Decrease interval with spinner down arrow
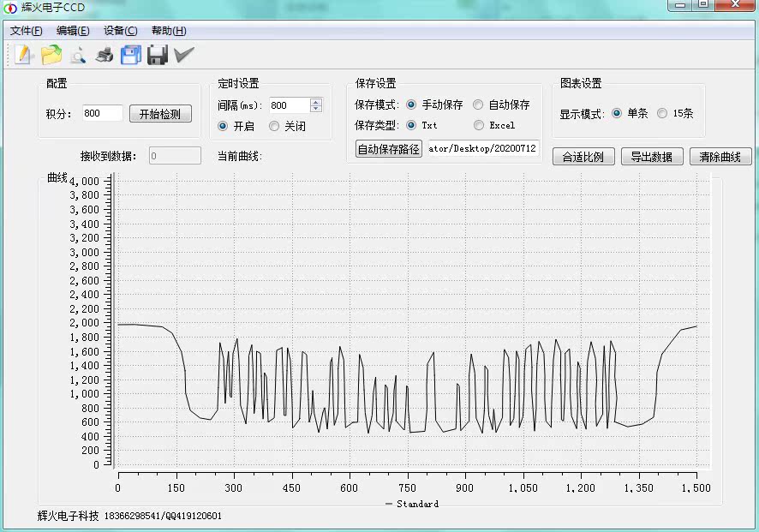The height and width of the screenshot is (532, 759). pyautogui.click(x=316, y=109)
